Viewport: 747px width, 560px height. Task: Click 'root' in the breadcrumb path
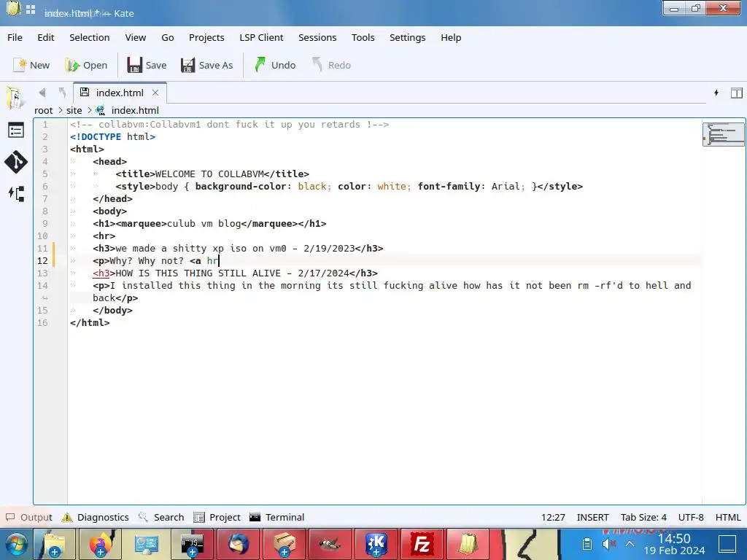43,111
